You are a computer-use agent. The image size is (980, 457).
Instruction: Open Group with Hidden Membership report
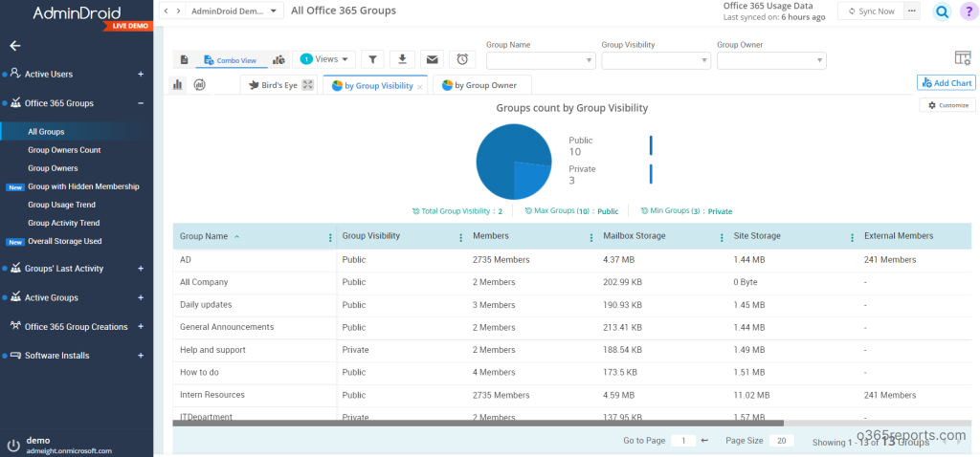84,186
